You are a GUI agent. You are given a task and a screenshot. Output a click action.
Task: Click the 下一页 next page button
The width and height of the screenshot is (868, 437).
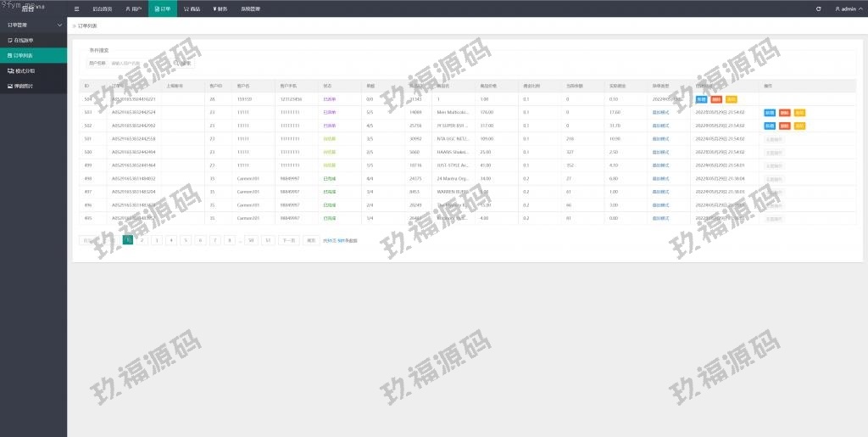[x=289, y=240]
